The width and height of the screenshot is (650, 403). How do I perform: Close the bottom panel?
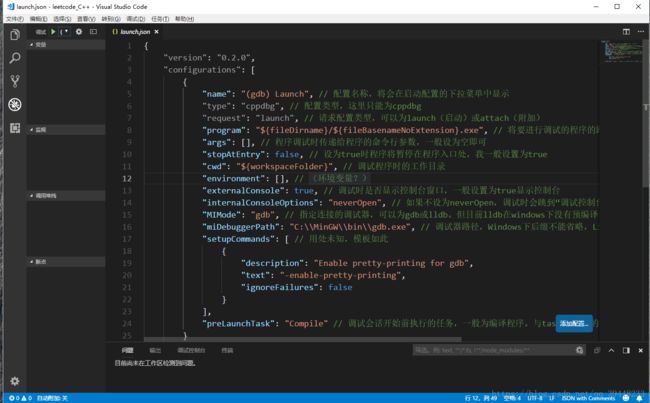pos(640,350)
